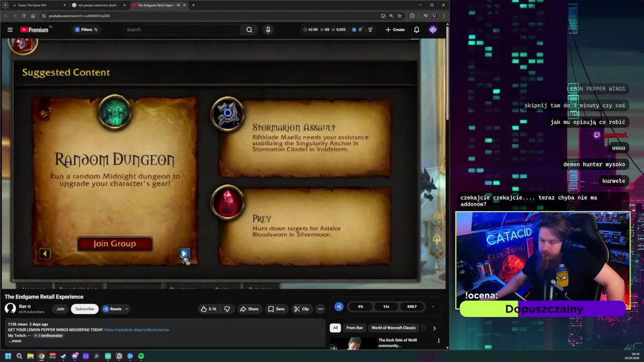Open a new browser tab
Image resolution: width=644 pixels, height=362 pixels.
[193, 5]
